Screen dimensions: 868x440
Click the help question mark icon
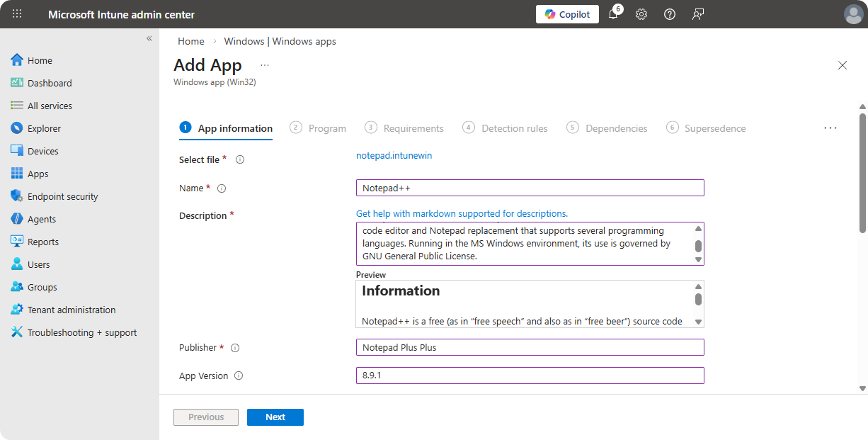pos(670,14)
